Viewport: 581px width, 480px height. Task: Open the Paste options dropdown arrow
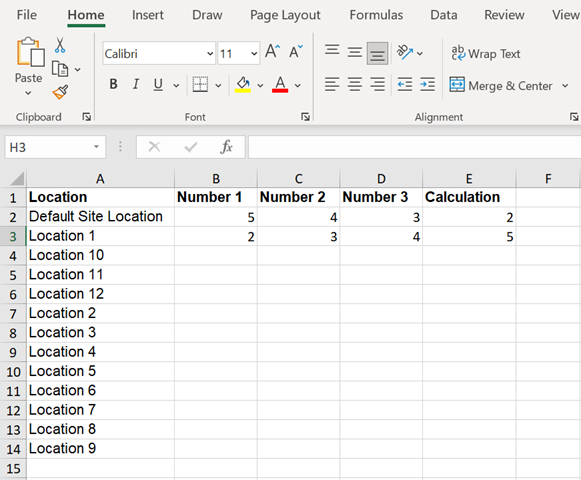pos(29,93)
